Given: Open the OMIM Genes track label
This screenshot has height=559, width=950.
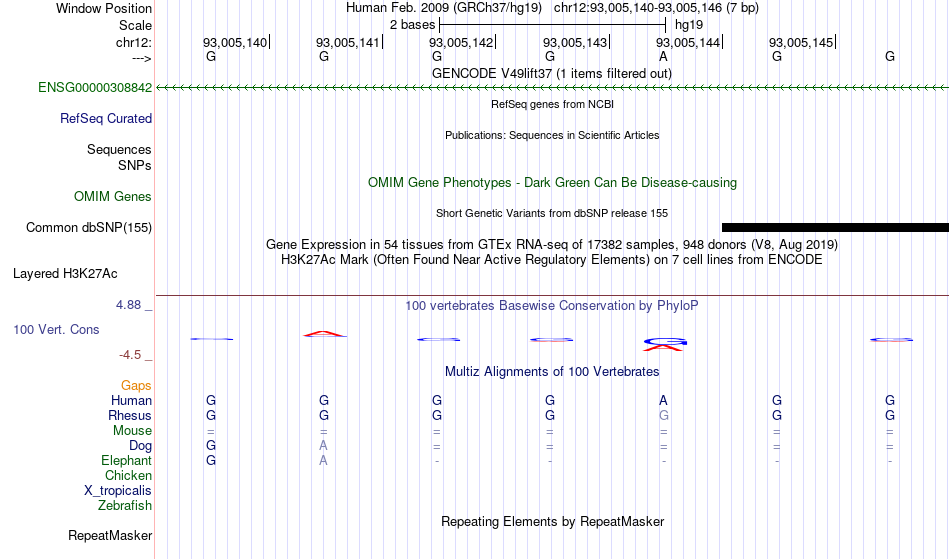Looking at the screenshot, I should pos(113,197).
